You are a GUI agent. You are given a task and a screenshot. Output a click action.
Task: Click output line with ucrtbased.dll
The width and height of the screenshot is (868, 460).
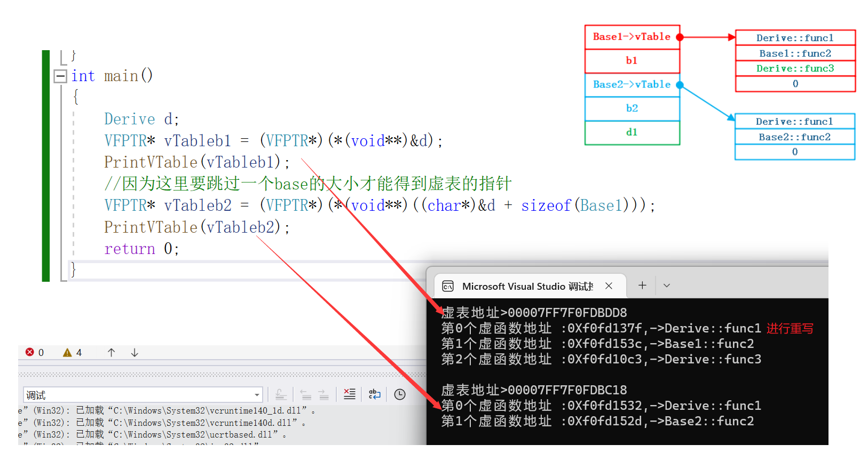pos(153,435)
